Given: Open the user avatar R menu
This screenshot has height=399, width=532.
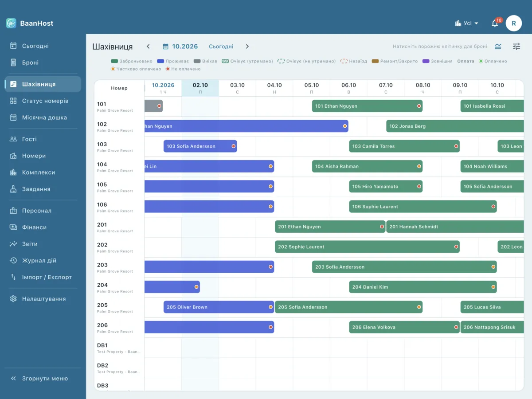Looking at the screenshot, I should 514,23.
